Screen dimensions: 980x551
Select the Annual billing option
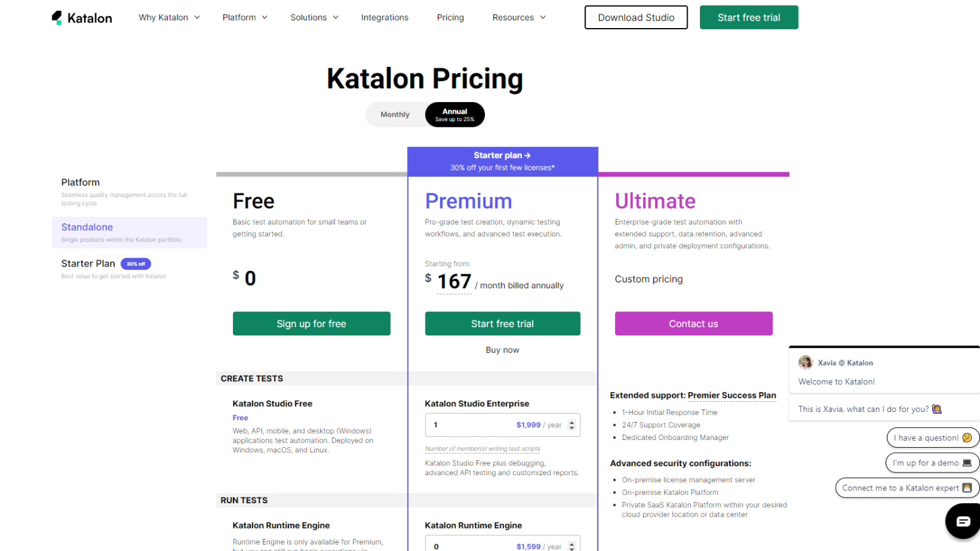click(x=455, y=115)
